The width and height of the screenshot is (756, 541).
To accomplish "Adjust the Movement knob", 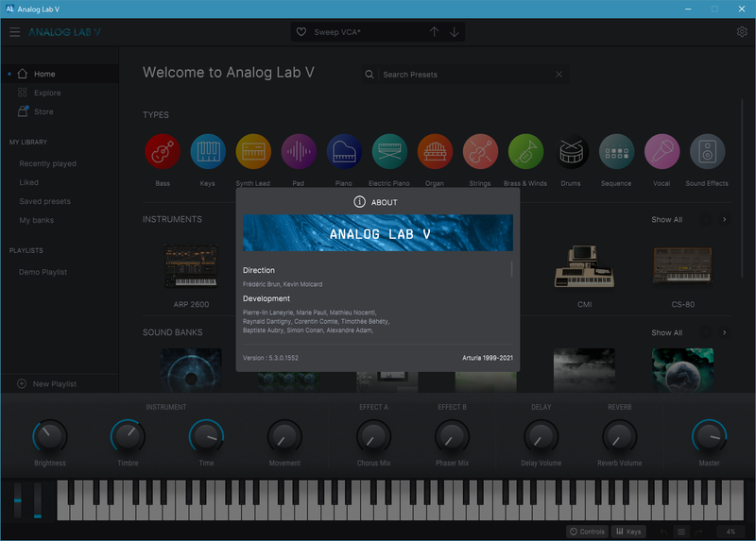I will 284,436.
